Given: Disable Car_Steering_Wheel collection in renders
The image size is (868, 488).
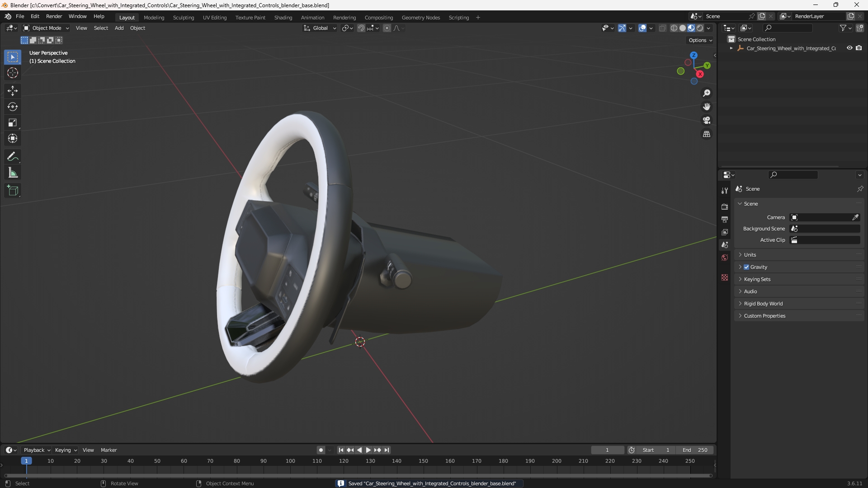Looking at the screenshot, I should point(859,48).
